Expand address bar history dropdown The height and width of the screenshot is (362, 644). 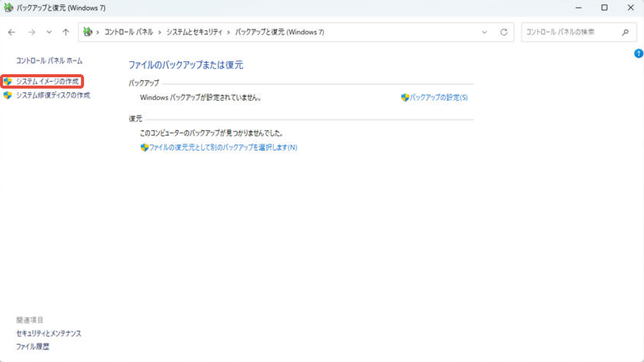click(x=485, y=32)
